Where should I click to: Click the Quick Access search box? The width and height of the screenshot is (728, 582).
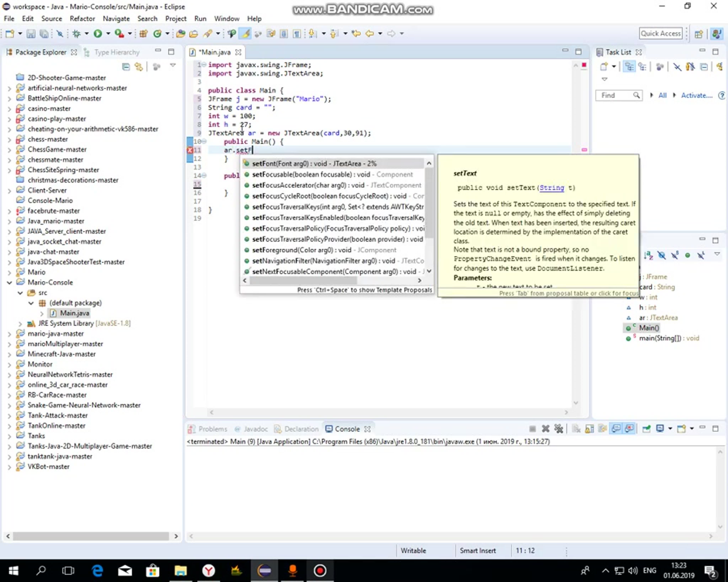(x=660, y=33)
